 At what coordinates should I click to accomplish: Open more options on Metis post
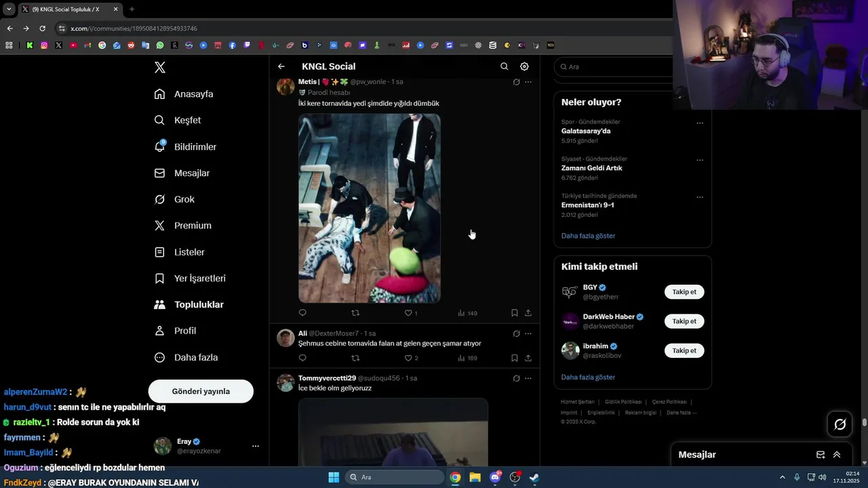(528, 82)
